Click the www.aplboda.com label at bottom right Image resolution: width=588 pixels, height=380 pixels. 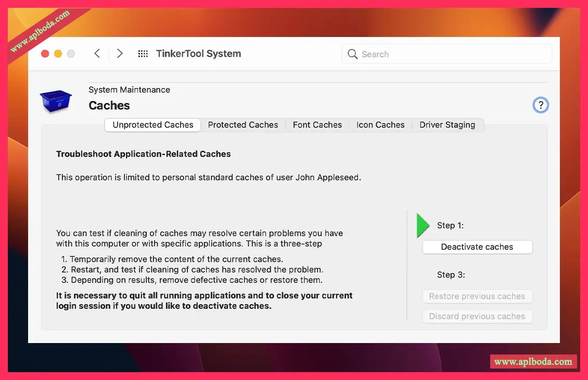pyautogui.click(x=533, y=362)
